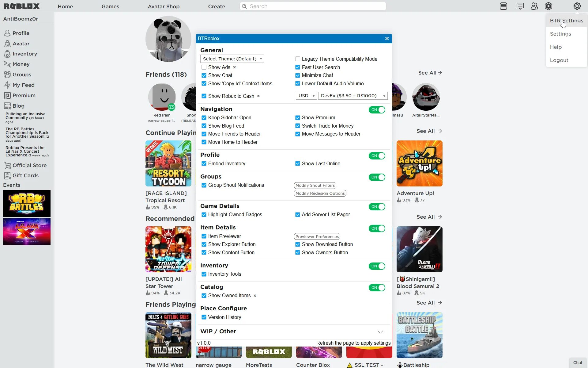Click the BTR Settings menu item
The width and height of the screenshot is (588, 368).
(x=567, y=20)
